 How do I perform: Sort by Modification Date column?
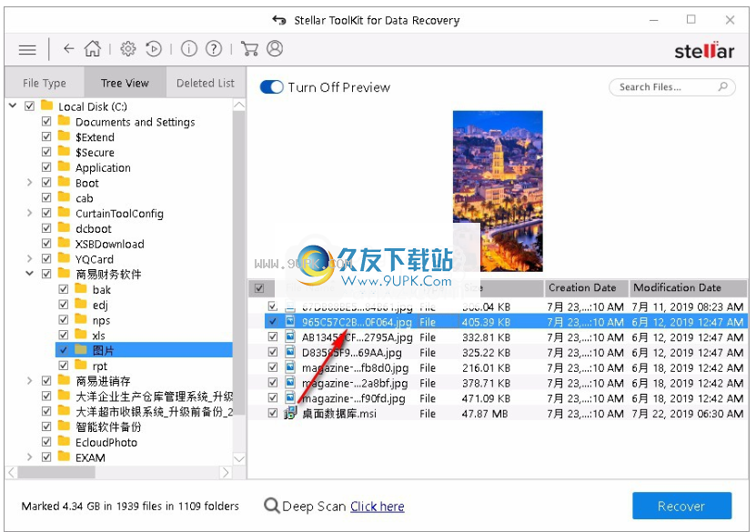pos(689,287)
